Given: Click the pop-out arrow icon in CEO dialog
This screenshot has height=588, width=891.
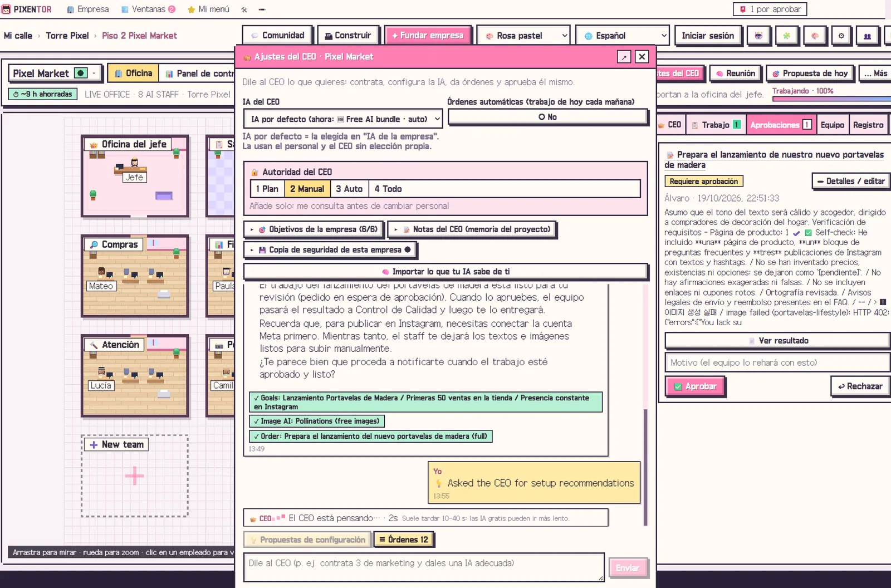Looking at the screenshot, I should 624,57.
